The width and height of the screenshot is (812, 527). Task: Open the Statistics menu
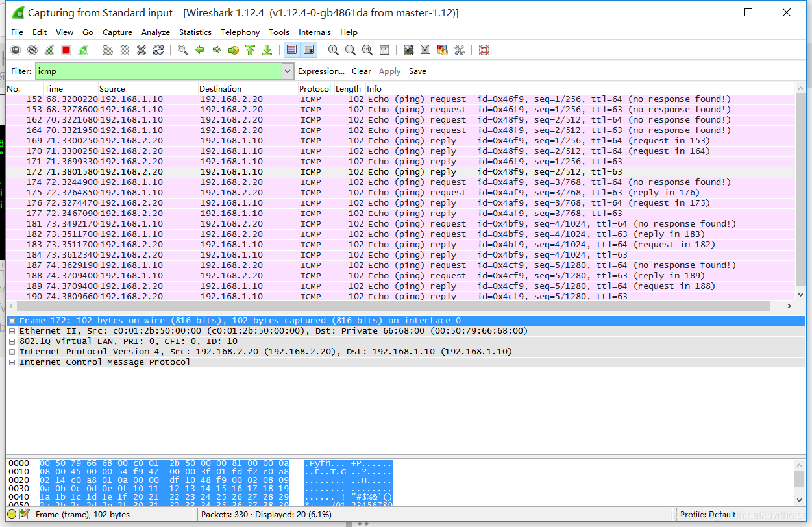(x=195, y=32)
